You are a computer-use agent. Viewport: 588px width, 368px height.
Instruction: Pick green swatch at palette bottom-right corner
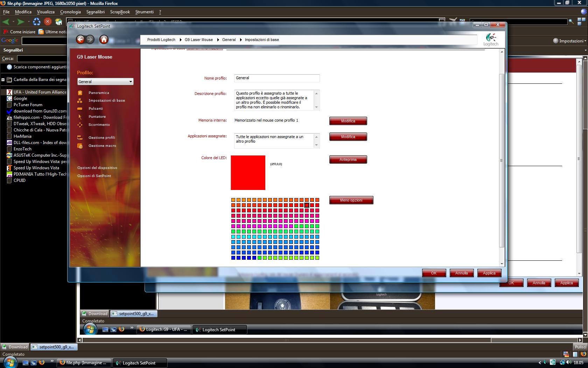point(317,258)
